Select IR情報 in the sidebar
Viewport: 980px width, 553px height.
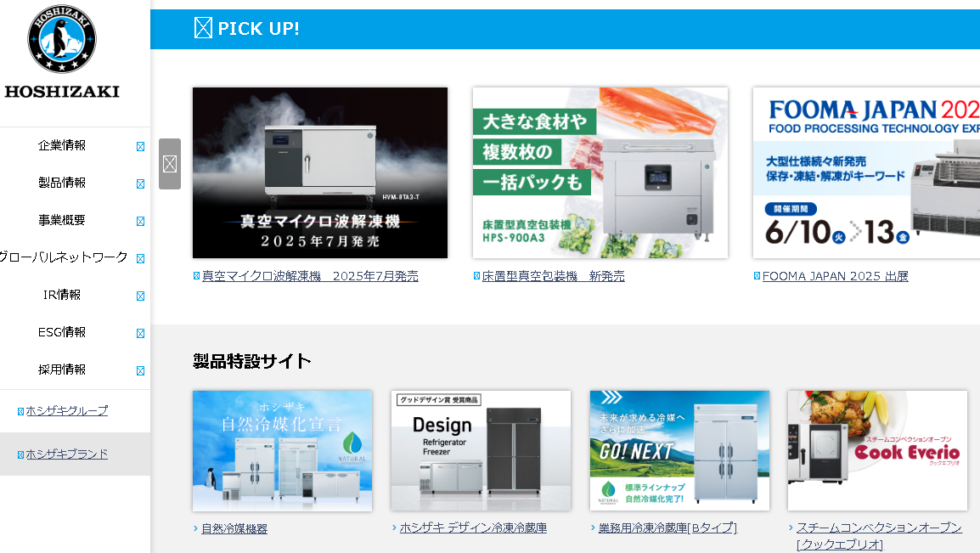[62, 295]
